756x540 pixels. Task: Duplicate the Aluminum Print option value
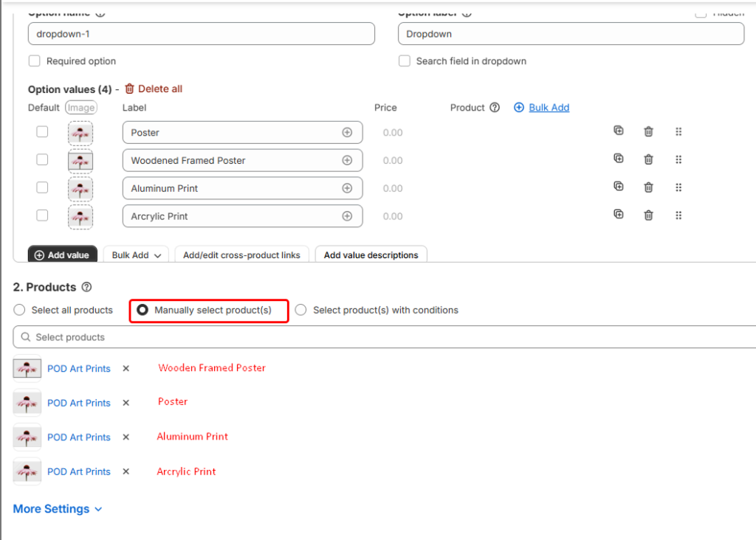(619, 187)
